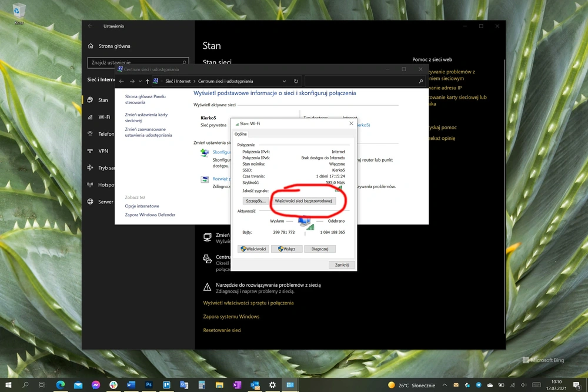Viewport: 588px width, 392px height.
Task: Click Sieć i Internet breadcrumb
Action: 178,81
